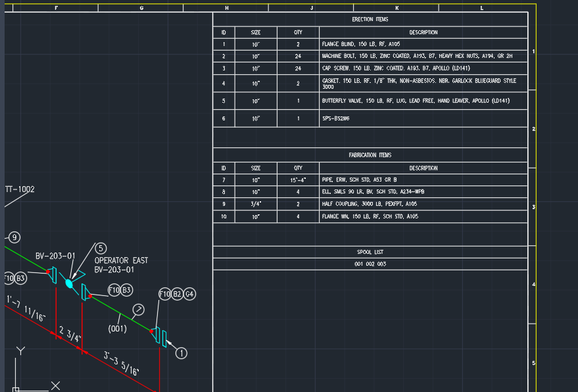This screenshot has width=578, height=392.
Task: Select item balloon 5
Action: point(101,248)
